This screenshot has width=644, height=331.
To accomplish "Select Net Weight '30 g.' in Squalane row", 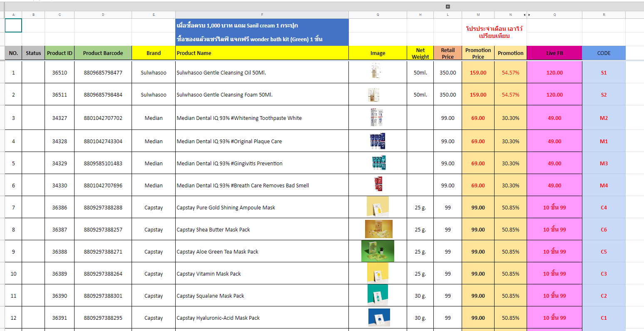I will tap(420, 296).
